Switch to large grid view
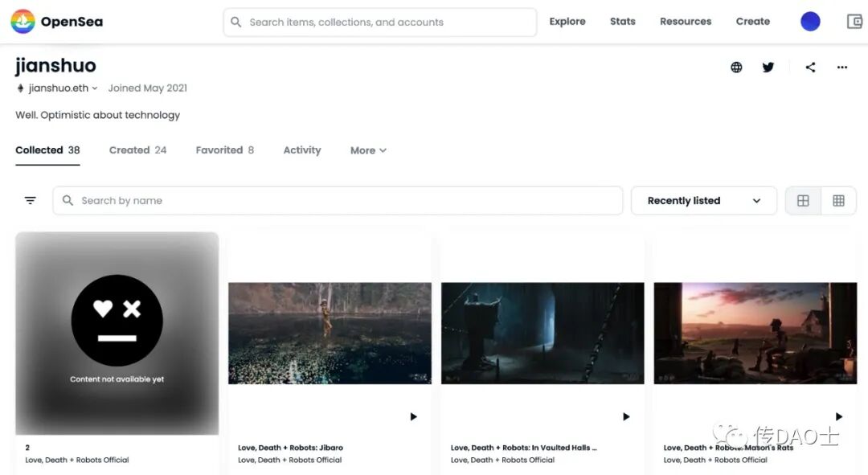Screen dimensions: 868x475 click(803, 200)
